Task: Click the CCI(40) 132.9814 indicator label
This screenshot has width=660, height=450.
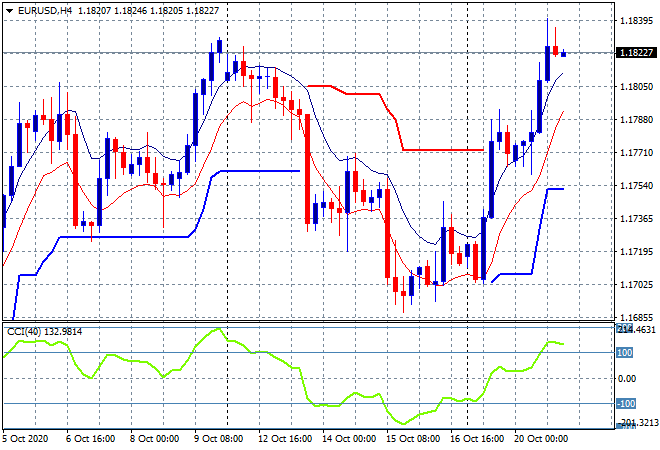Action: (x=45, y=332)
